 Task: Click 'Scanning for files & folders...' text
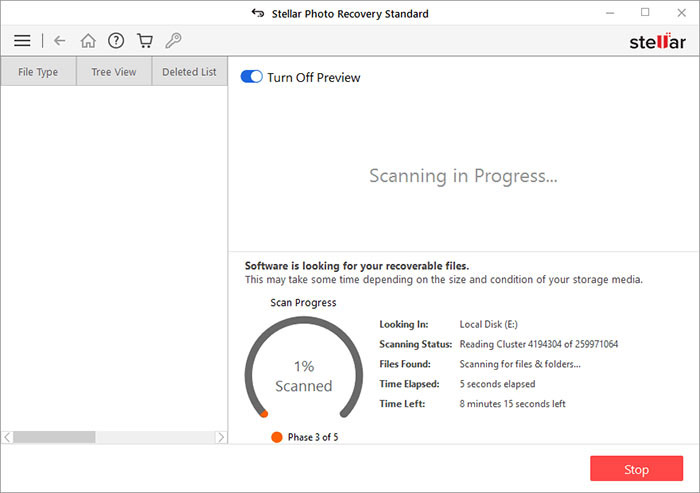(x=520, y=364)
